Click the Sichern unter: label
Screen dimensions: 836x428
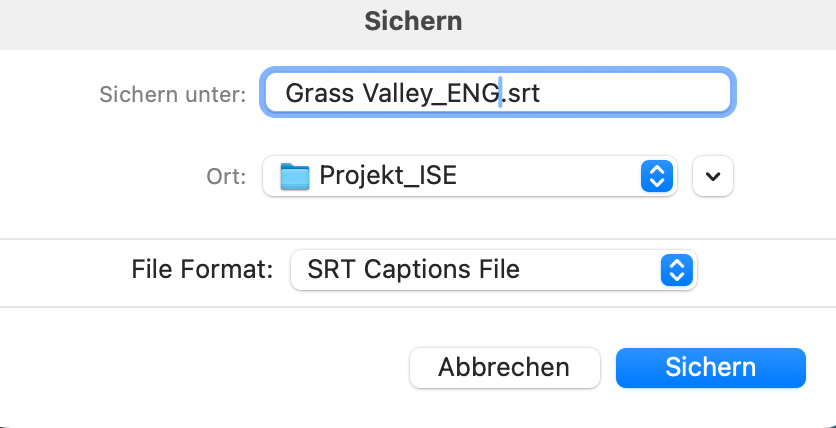click(173, 94)
